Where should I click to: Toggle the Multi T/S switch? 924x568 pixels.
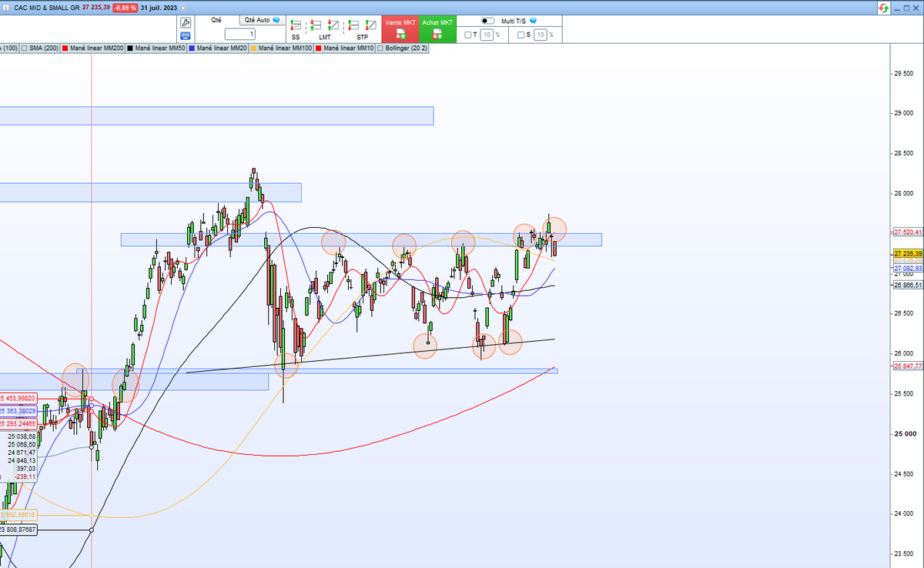click(487, 22)
